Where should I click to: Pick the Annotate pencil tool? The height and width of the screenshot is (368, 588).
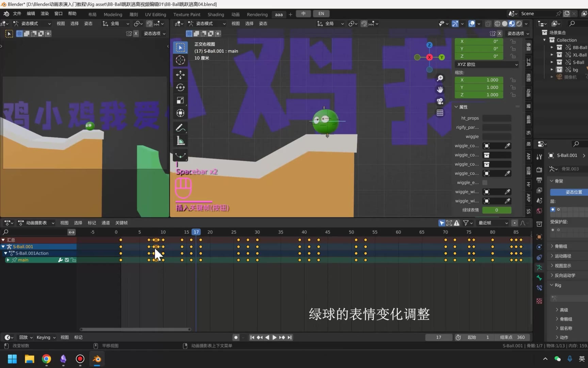coord(180,128)
